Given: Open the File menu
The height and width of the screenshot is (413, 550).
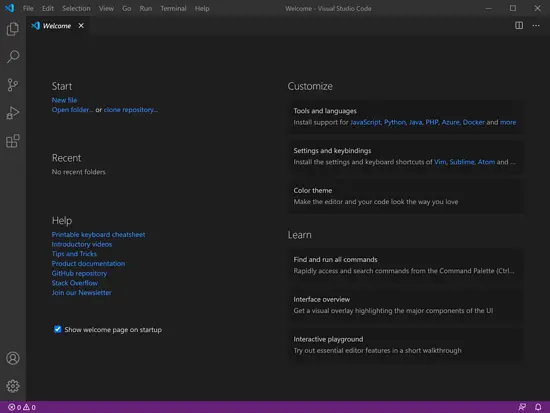Looking at the screenshot, I should [28, 8].
